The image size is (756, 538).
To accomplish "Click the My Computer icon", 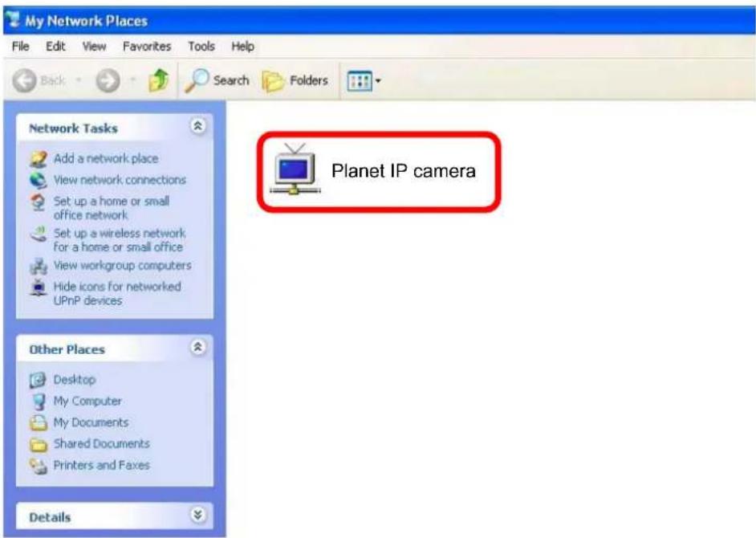I will [39, 401].
